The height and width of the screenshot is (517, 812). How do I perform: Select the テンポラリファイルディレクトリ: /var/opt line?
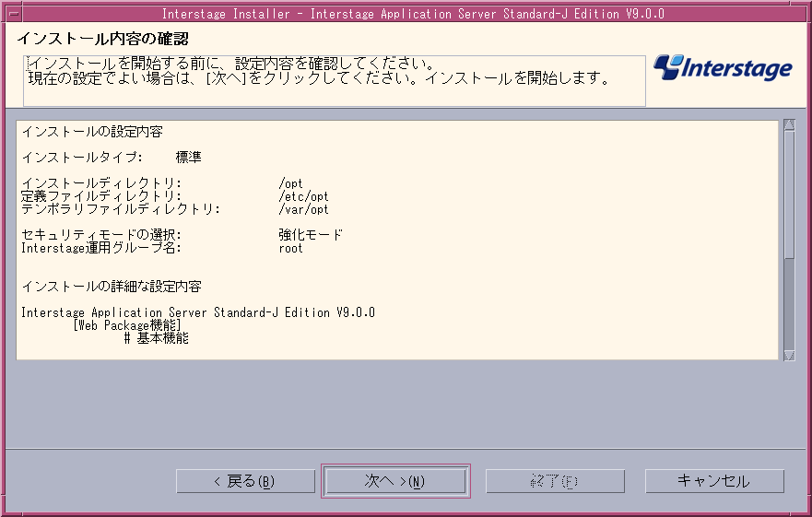coord(174,209)
